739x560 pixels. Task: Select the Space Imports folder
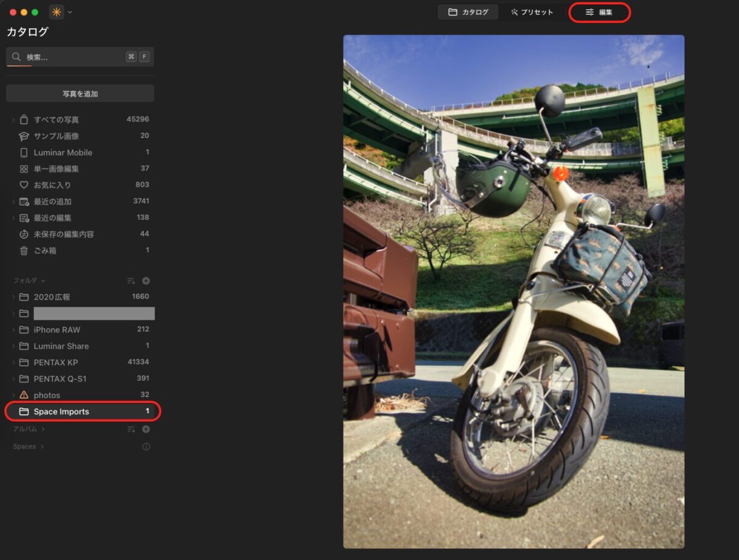tap(61, 412)
